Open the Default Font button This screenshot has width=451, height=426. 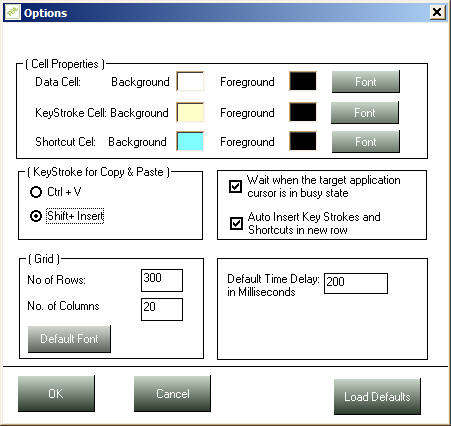coord(69,339)
